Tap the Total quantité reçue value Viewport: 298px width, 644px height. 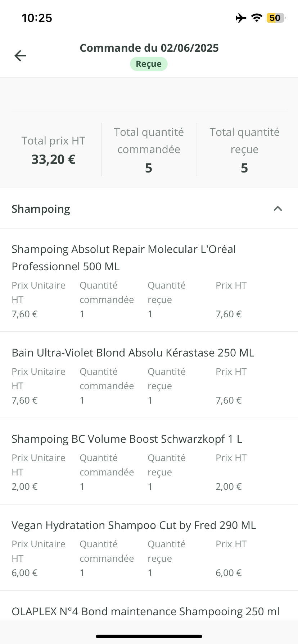tap(244, 168)
